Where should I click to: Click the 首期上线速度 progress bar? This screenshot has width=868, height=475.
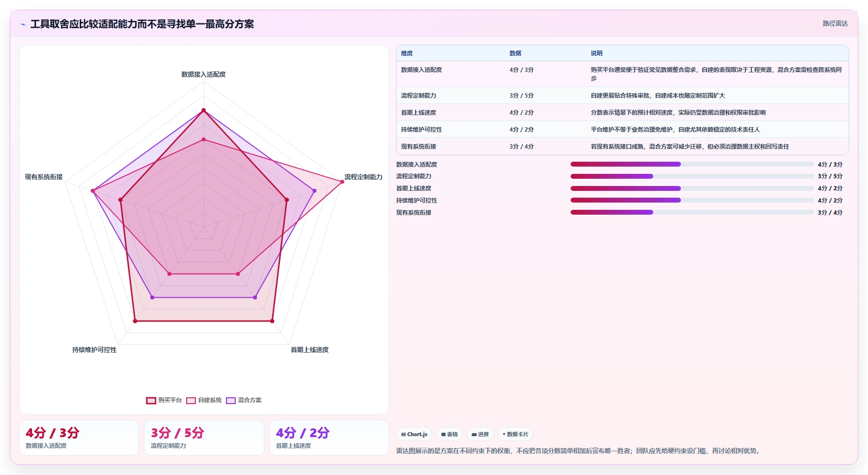pos(692,188)
